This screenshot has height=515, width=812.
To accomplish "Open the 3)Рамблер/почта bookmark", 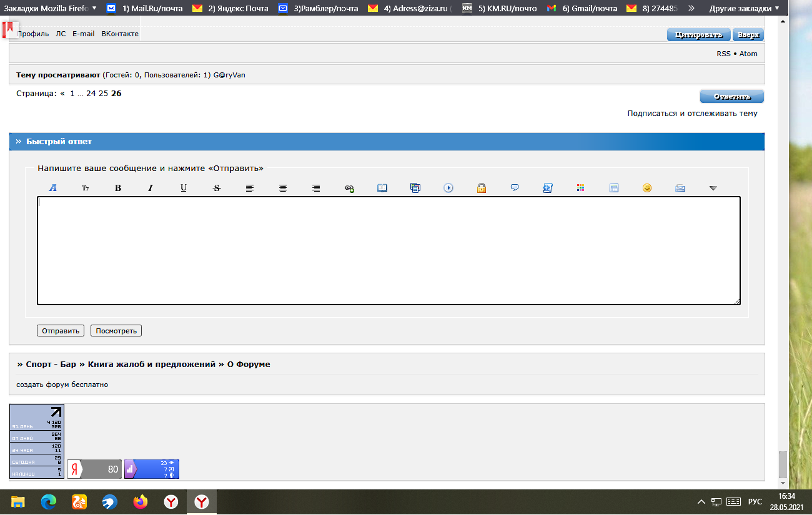I will [x=319, y=9].
